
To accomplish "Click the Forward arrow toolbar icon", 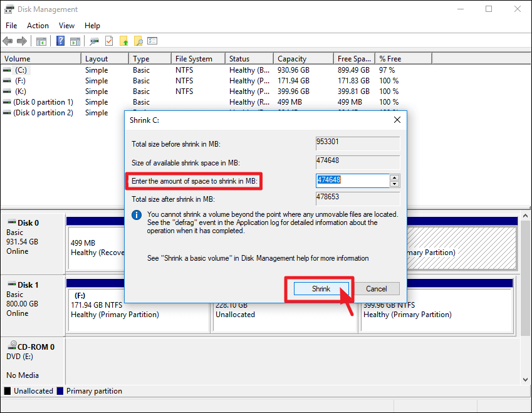I will point(22,41).
